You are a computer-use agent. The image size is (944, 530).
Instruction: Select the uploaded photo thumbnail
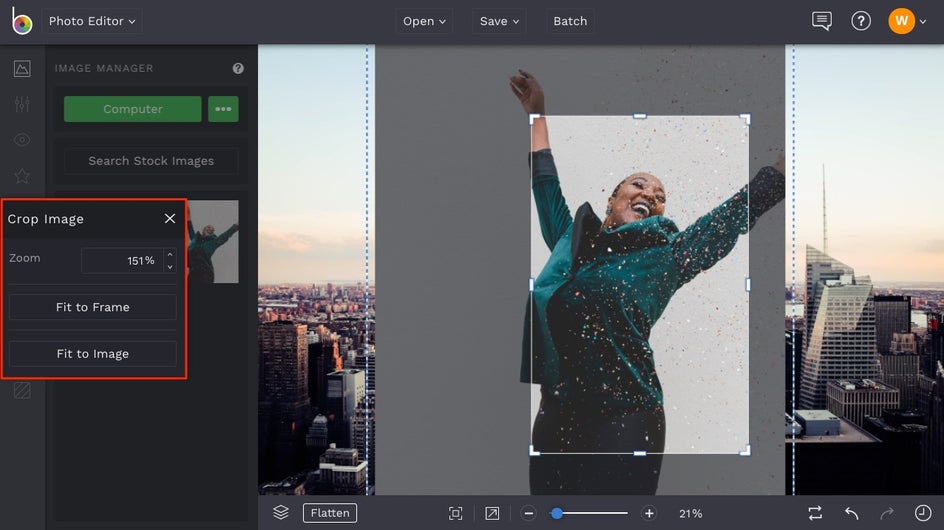pos(213,242)
